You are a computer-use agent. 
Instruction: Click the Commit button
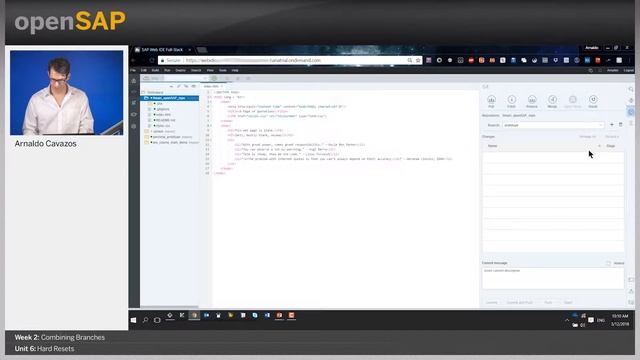[491, 302]
